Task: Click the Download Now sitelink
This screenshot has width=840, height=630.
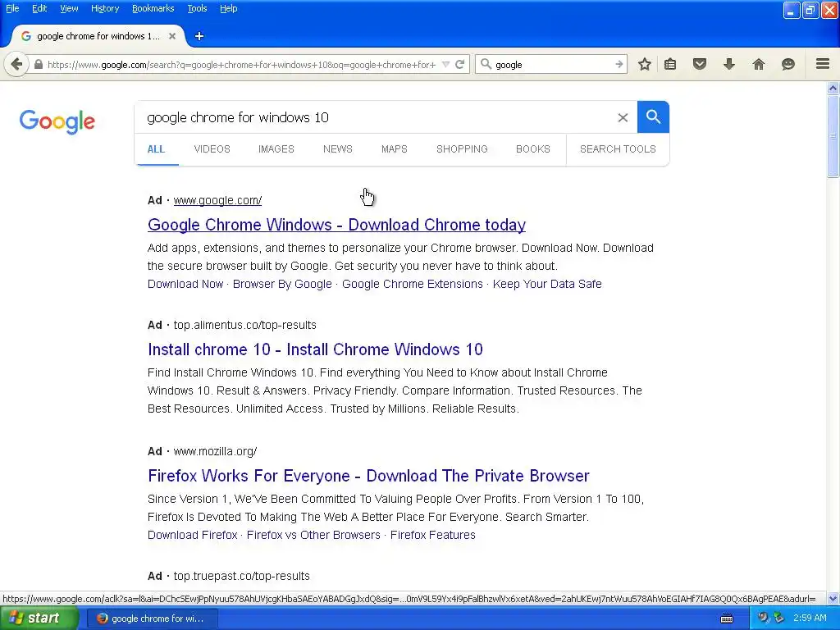Action: click(x=185, y=284)
